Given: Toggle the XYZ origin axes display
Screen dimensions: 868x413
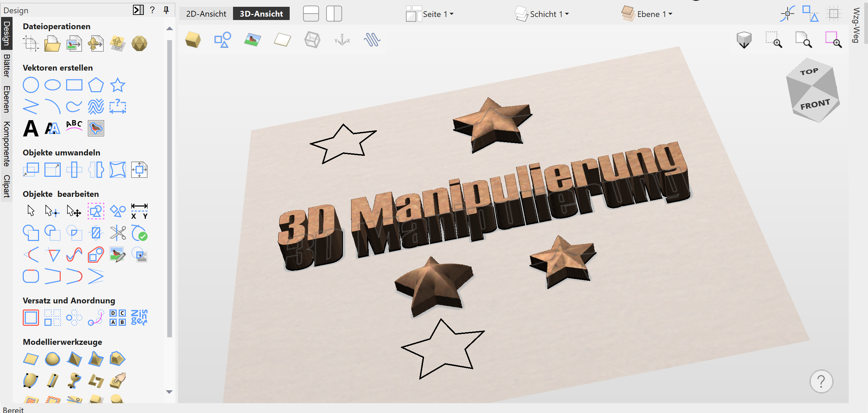Looking at the screenshot, I should click(x=342, y=40).
